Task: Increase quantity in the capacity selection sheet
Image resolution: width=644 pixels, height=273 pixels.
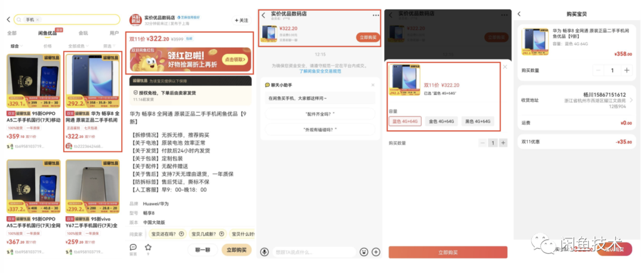Action: (503, 143)
